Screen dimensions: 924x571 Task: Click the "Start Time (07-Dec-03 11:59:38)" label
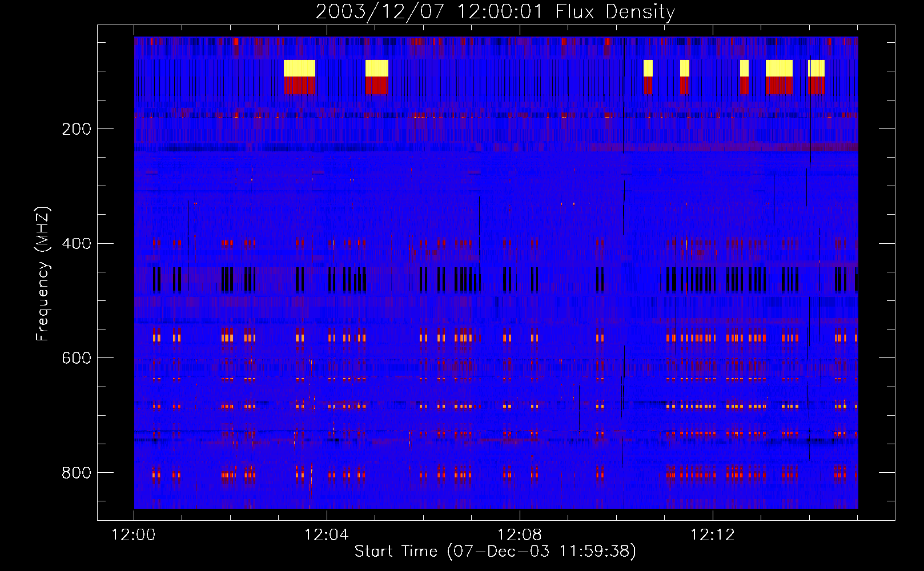point(495,552)
